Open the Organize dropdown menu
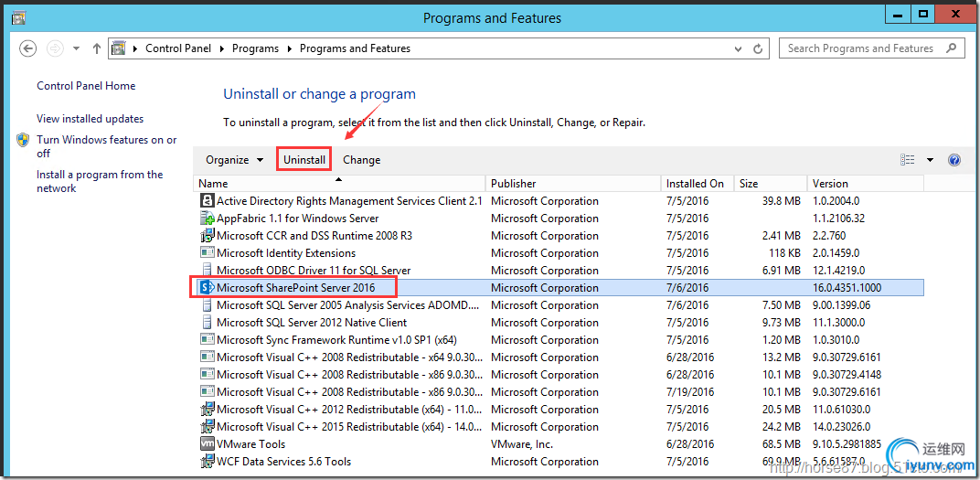The height and width of the screenshot is (480, 980). [x=234, y=160]
